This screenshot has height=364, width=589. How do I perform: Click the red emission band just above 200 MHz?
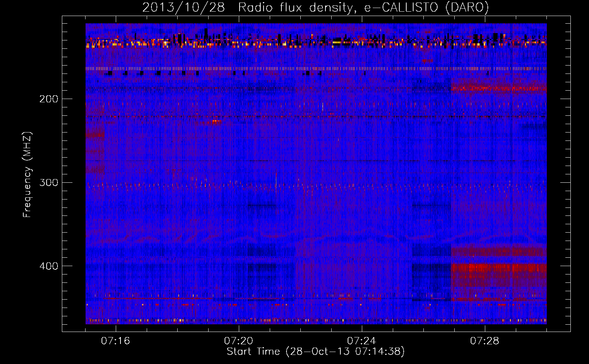click(499, 88)
